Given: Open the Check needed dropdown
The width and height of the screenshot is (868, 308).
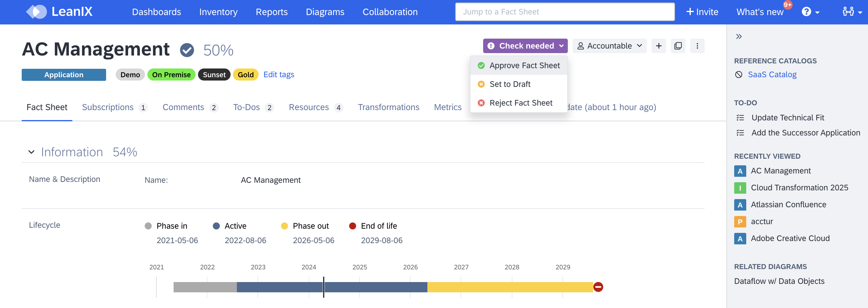Looking at the screenshot, I should point(525,46).
